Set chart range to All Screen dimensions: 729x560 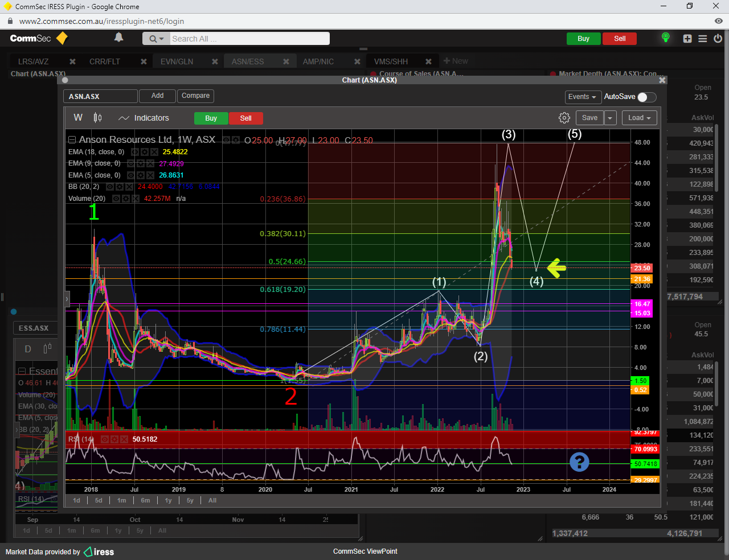click(212, 500)
